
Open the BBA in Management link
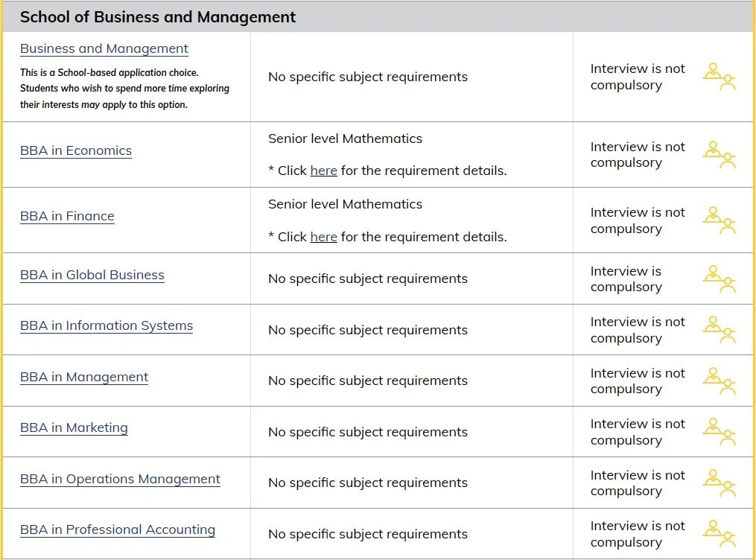pyautogui.click(x=84, y=378)
